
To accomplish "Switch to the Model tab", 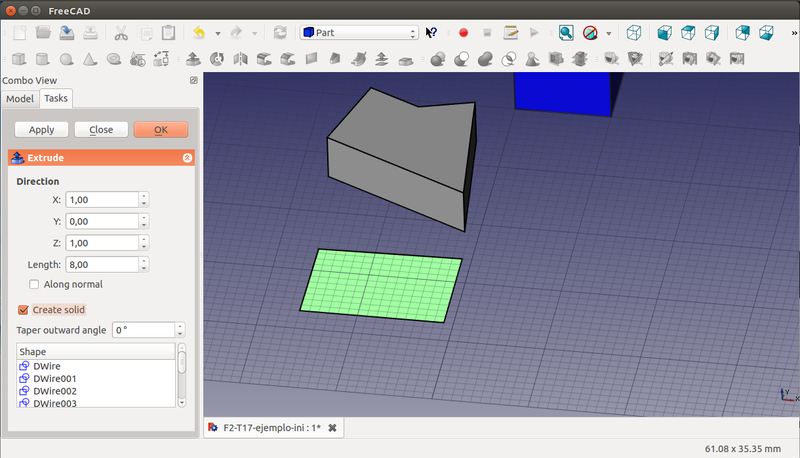I will click(x=19, y=98).
